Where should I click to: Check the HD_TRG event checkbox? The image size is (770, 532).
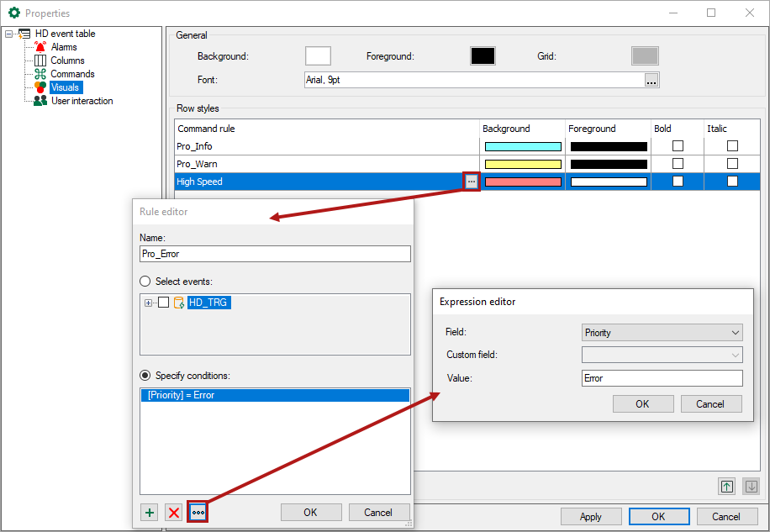(x=164, y=303)
